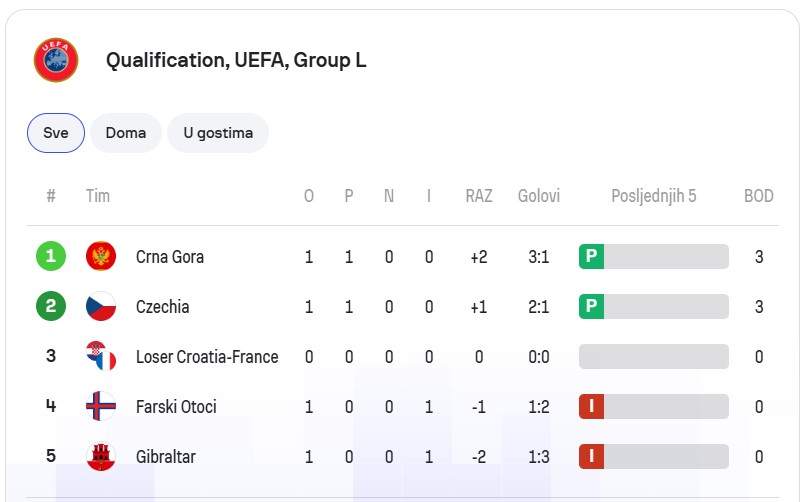Click the UEFA logo icon
This screenshot has width=811, height=502.
tap(56, 60)
